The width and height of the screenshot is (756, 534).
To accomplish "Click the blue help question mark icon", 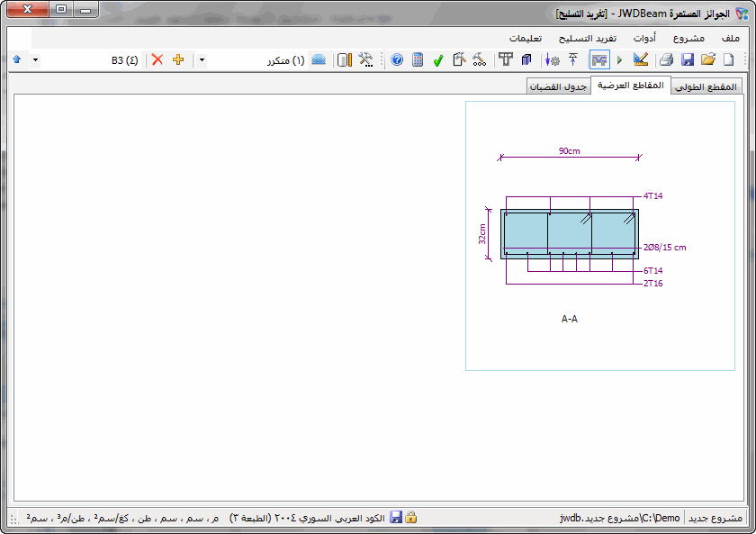I will (x=397, y=60).
